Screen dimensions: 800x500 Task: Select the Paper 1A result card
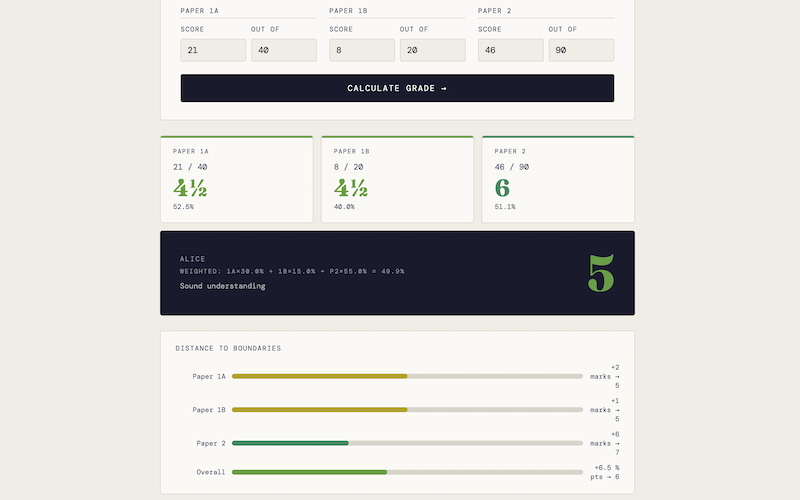click(x=237, y=179)
